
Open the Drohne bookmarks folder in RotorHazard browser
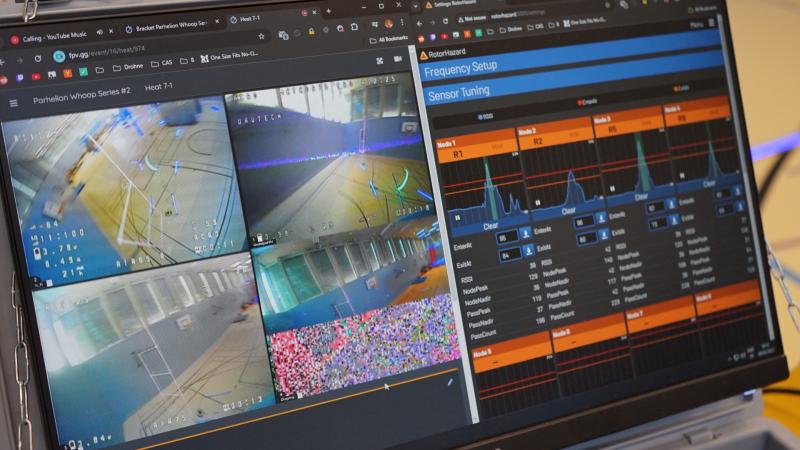(x=513, y=29)
